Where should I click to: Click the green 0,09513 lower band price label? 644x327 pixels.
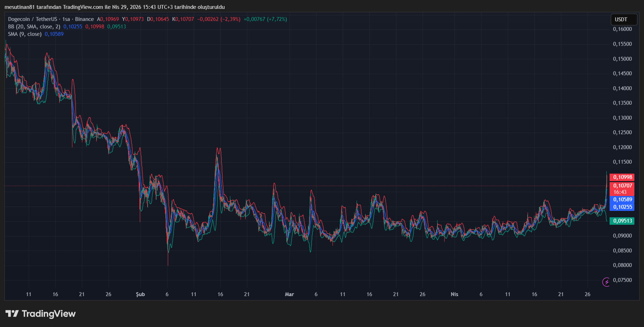622,221
